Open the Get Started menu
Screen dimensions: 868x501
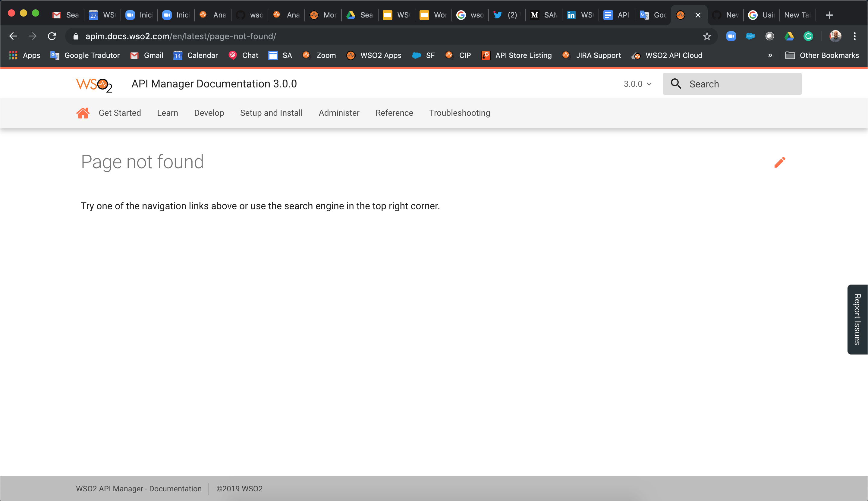120,113
